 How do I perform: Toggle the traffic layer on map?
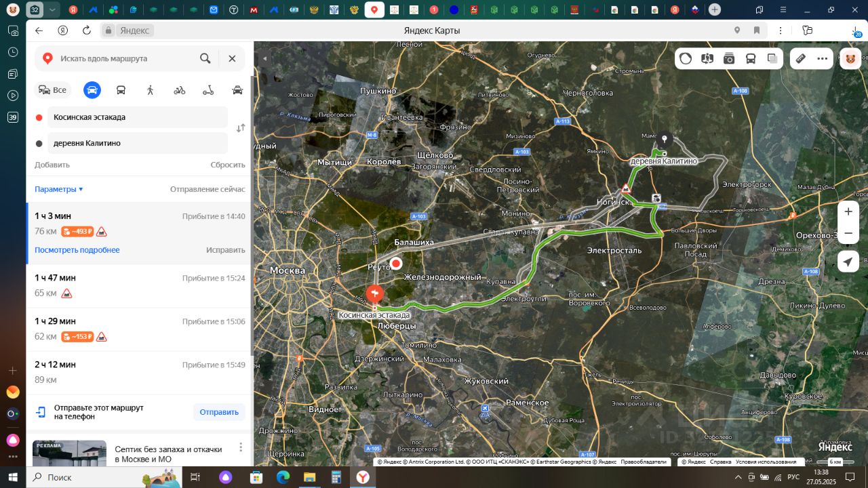(686, 58)
